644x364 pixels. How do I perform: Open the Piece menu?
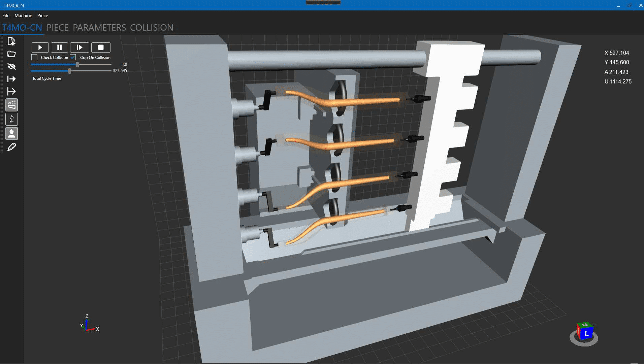42,15
